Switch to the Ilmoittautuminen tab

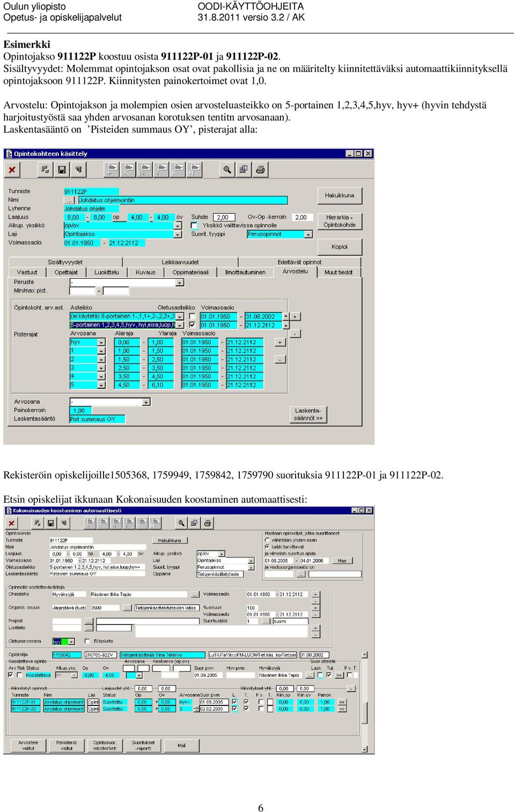coord(246,272)
